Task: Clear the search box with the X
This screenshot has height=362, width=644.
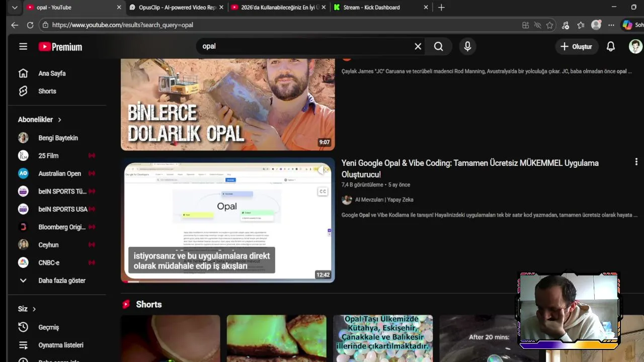Action: 418,46
